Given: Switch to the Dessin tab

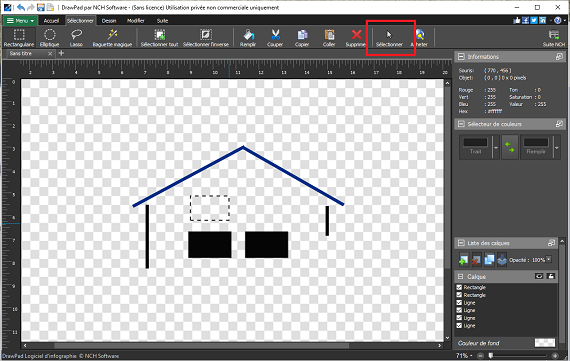Looking at the screenshot, I should tap(109, 21).
